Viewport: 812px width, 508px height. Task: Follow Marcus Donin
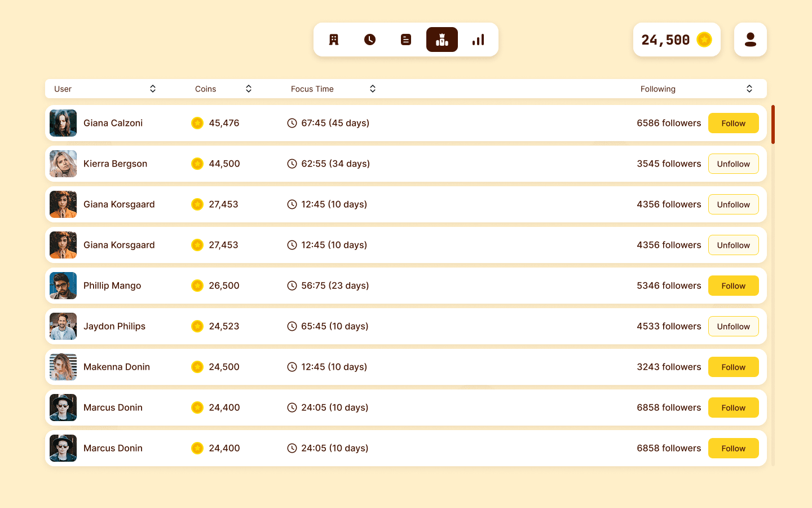pyautogui.click(x=733, y=408)
